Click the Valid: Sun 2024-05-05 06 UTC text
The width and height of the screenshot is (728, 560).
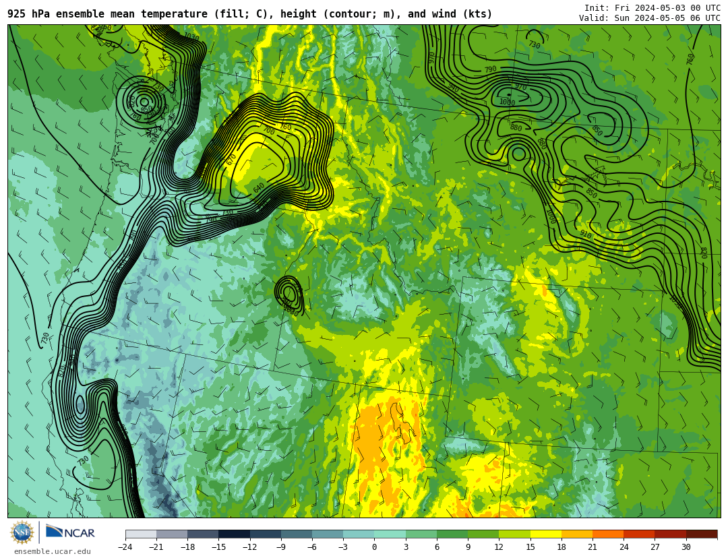click(x=650, y=18)
